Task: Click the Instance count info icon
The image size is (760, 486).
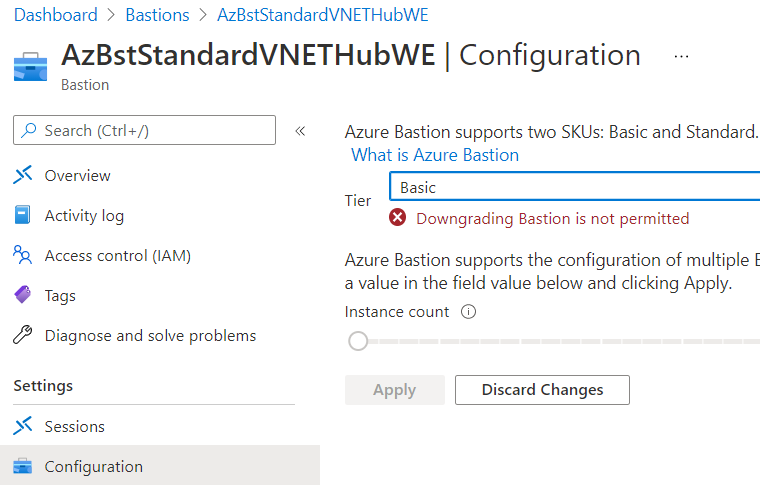Action: click(468, 312)
